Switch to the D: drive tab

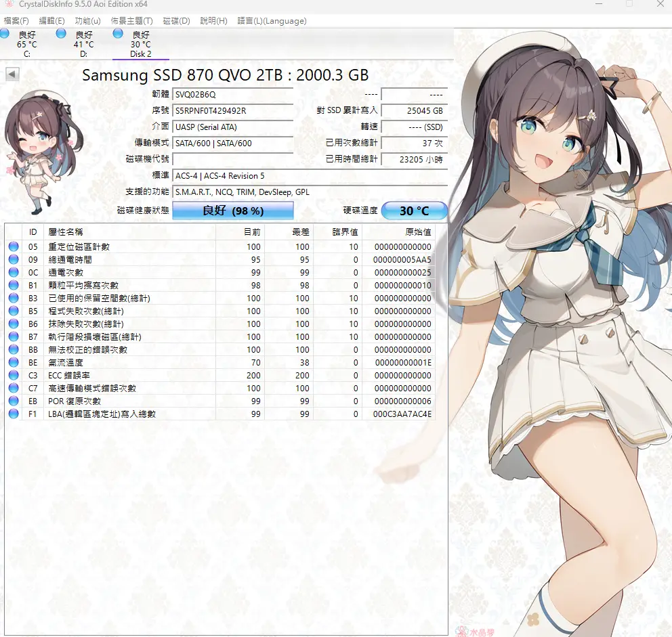pyautogui.click(x=83, y=44)
